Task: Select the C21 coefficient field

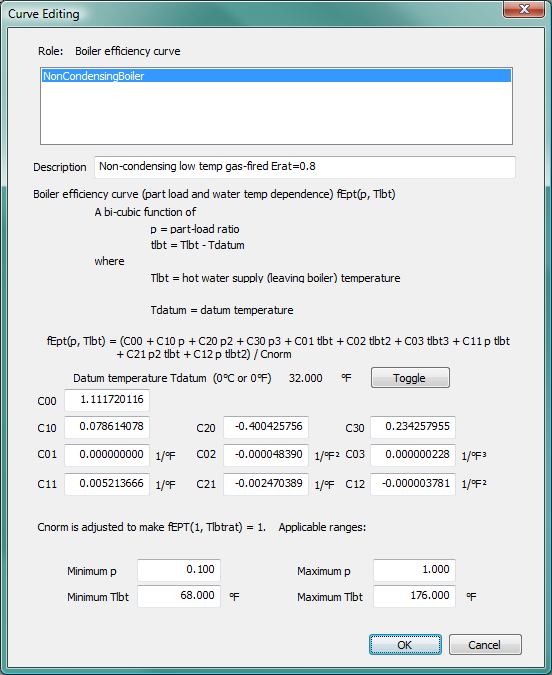Action: 266,484
